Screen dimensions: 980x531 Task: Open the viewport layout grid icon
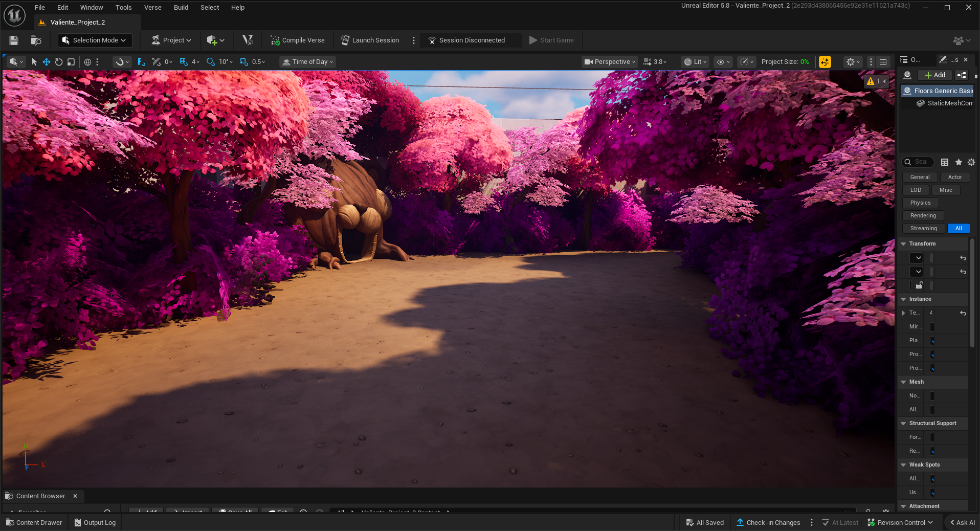tap(883, 62)
